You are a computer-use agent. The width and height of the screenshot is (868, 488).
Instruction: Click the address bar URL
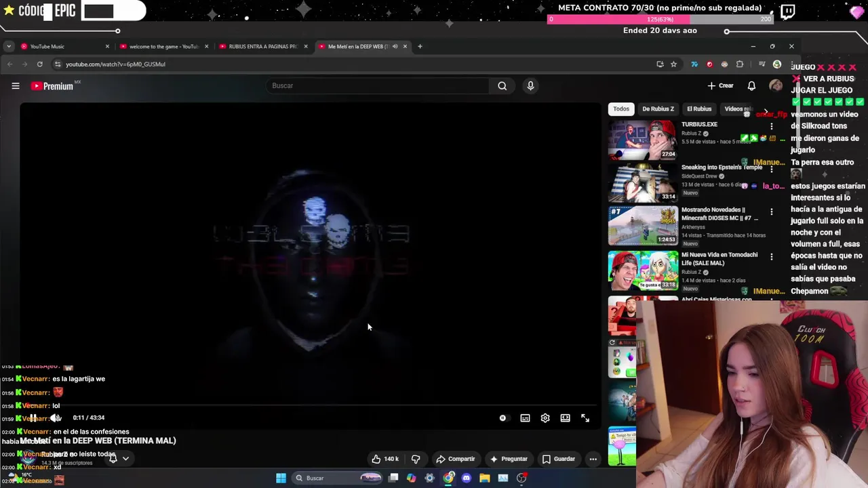point(115,64)
